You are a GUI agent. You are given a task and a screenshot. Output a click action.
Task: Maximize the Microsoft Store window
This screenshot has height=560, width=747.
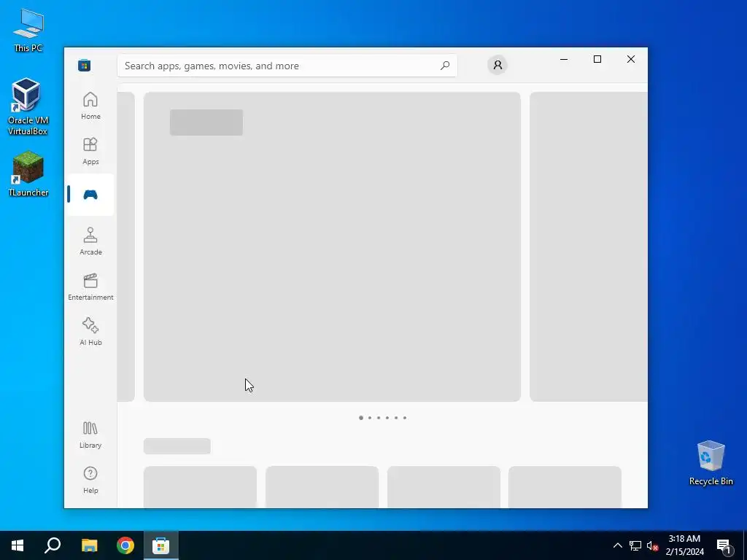pos(597,59)
